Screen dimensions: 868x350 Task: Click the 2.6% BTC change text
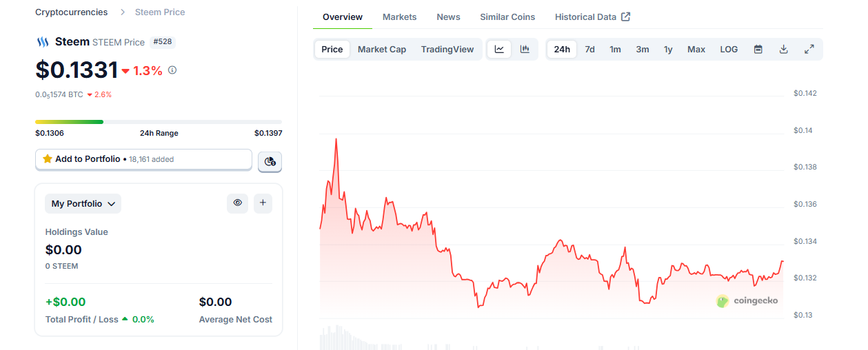tap(103, 94)
